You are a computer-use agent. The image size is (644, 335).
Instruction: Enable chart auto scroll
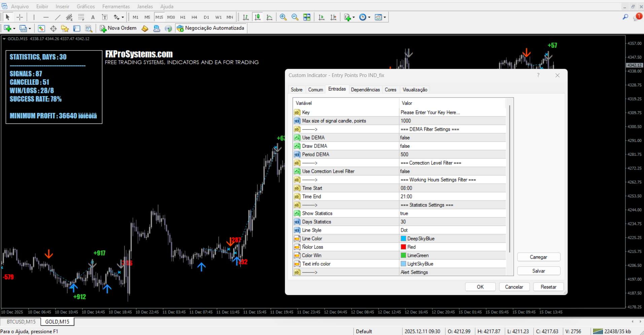coord(321,17)
